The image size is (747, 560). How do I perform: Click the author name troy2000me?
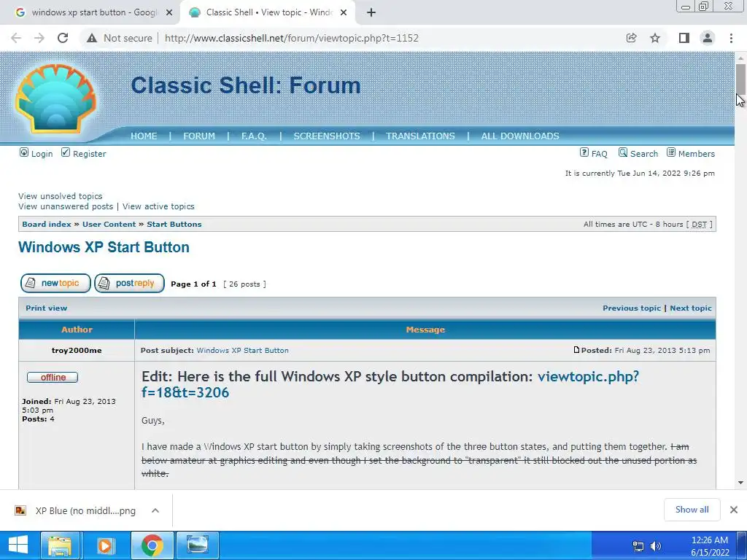(x=77, y=351)
